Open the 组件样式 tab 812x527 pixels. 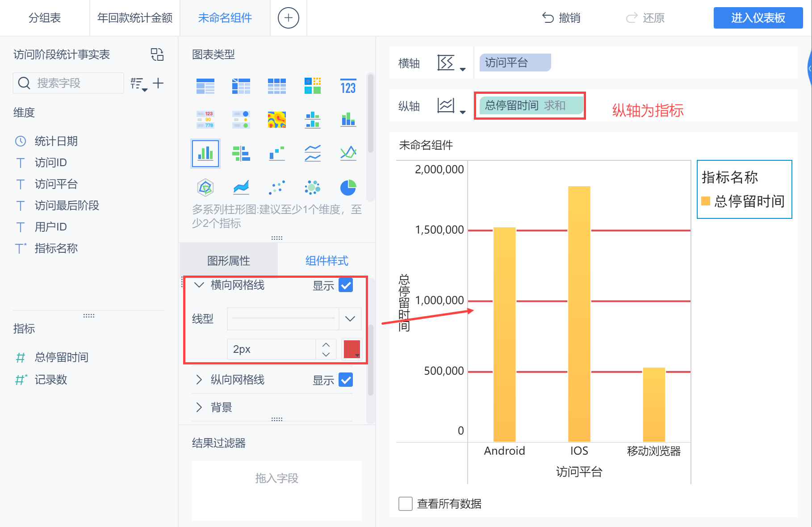click(x=327, y=261)
